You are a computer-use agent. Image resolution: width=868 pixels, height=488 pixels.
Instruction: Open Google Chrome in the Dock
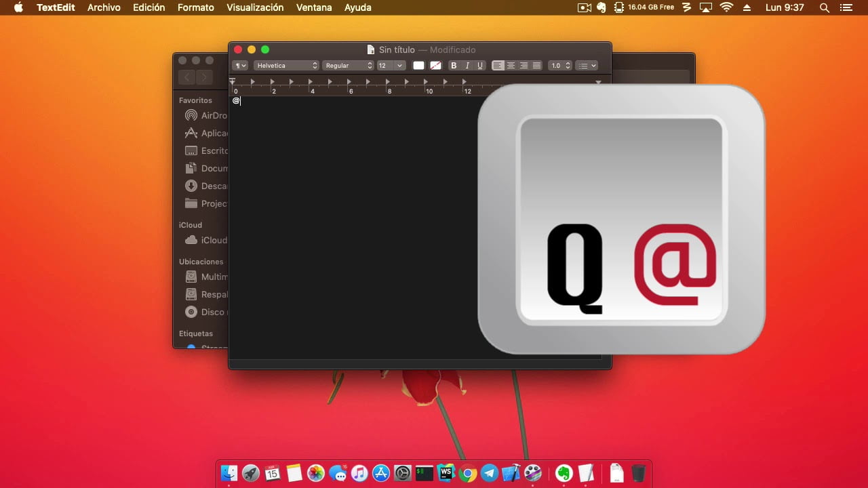point(467,472)
